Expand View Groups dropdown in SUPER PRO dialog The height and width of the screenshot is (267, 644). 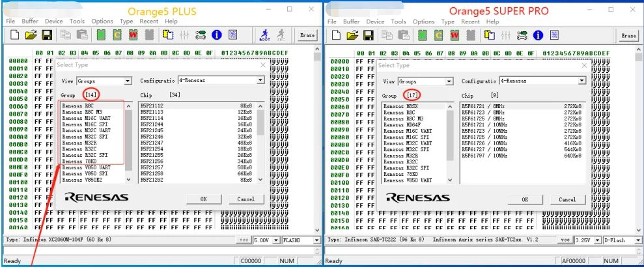449,81
